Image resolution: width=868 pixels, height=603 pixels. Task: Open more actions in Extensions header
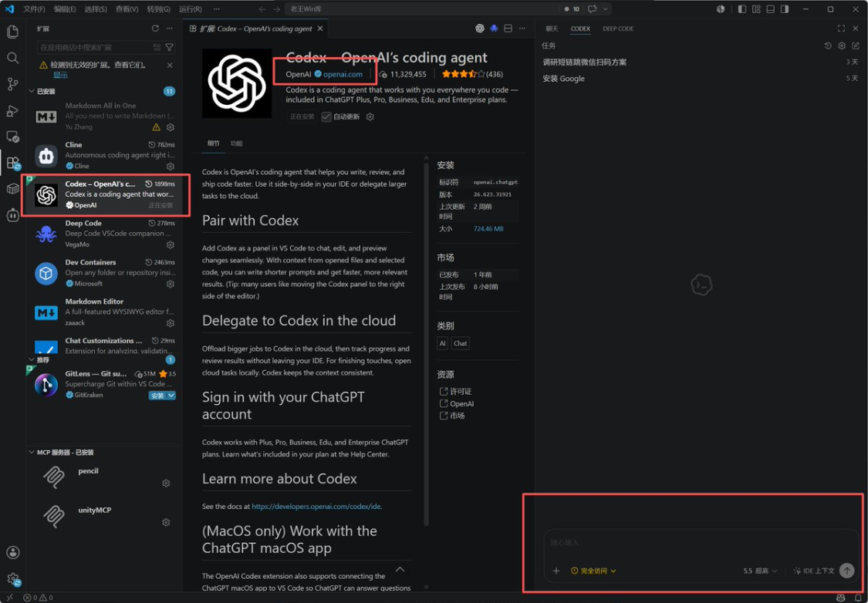pos(170,29)
